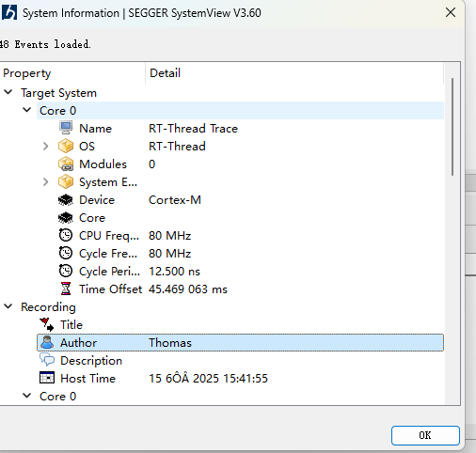Select the OS row label
This screenshot has height=453, width=476.
87,147
